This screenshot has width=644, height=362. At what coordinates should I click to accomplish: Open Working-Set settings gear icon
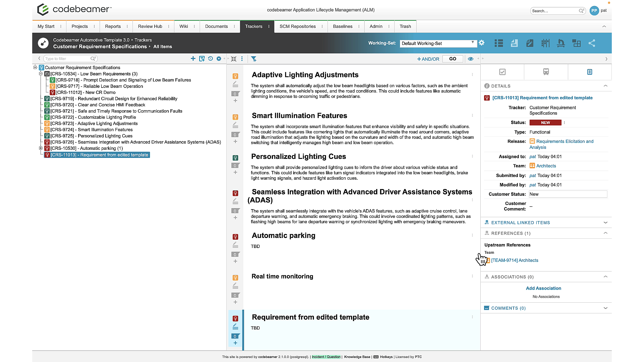(x=482, y=43)
